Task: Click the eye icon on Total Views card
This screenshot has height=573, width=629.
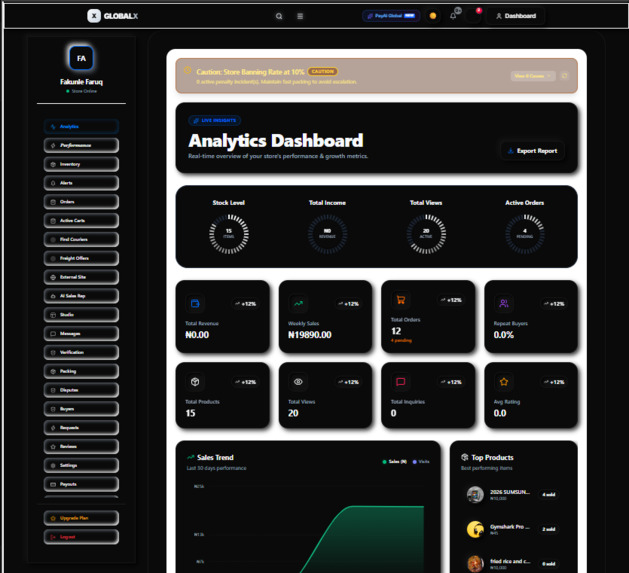Action: (298, 382)
